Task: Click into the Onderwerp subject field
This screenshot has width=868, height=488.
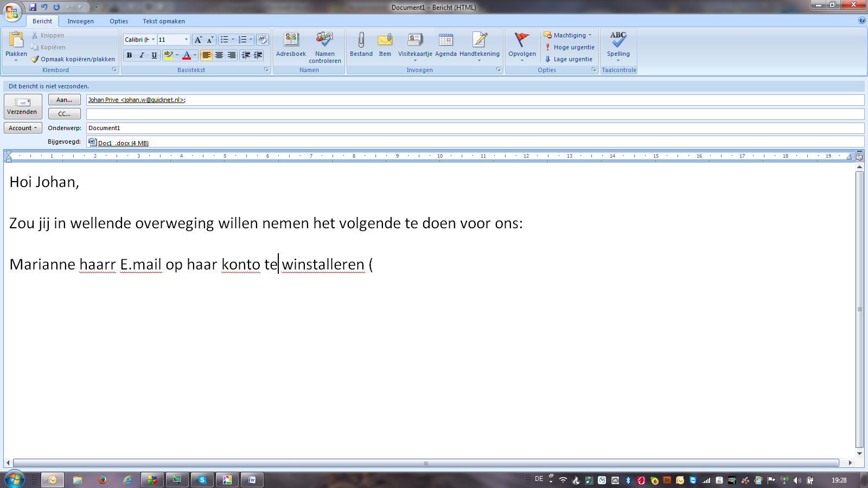Action: click(x=472, y=128)
